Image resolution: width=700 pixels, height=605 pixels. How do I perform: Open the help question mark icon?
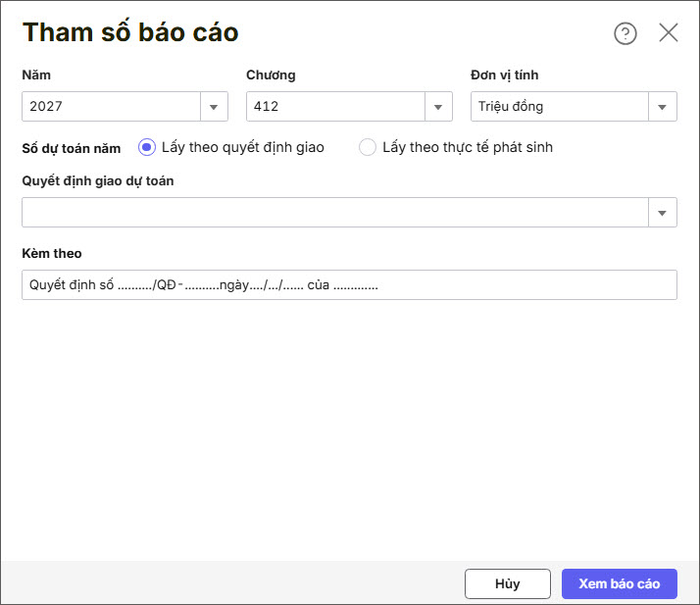(625, 33)
